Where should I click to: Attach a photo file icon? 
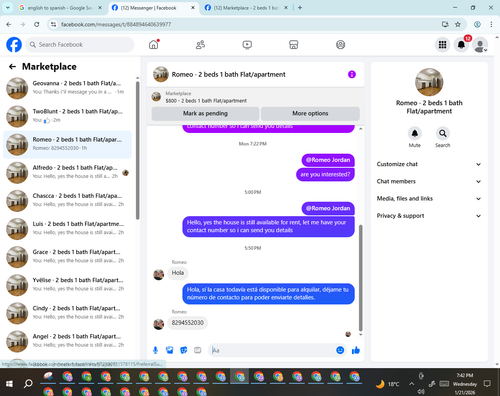point(170,350)
